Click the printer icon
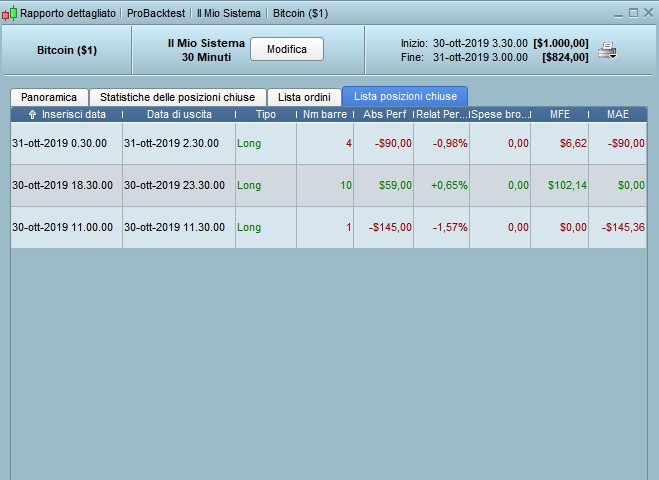This screenshot has height=480, width=659. click(x=606, y=50)
